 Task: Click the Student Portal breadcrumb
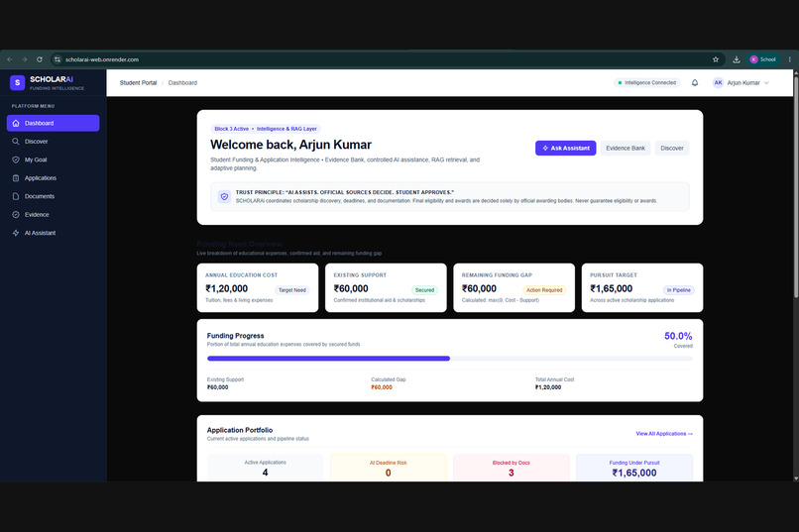coord(138,83)
